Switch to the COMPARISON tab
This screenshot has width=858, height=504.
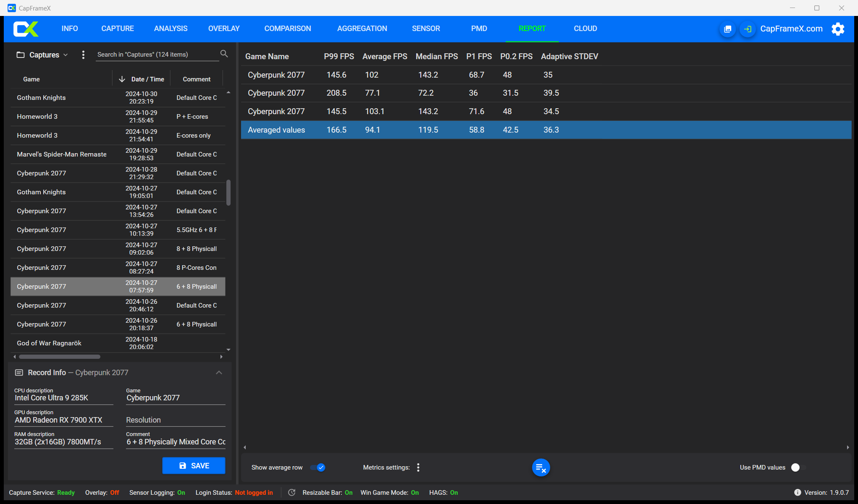[288, 29]
